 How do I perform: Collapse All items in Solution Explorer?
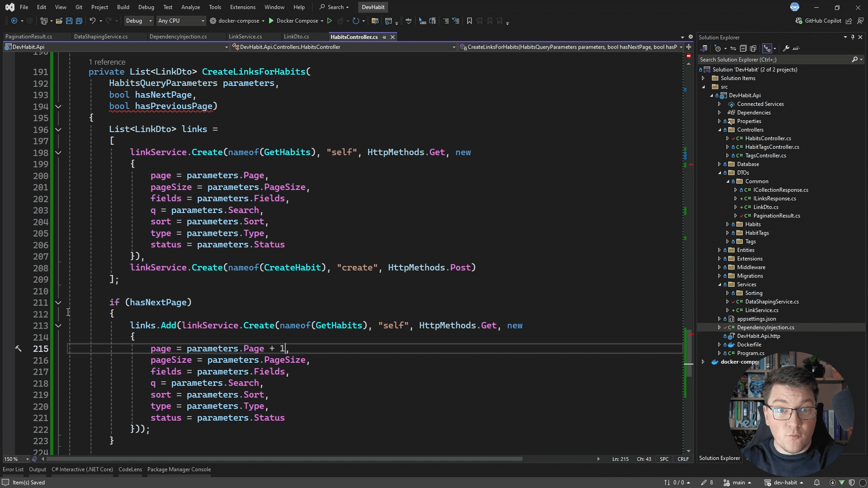point(743,48)
